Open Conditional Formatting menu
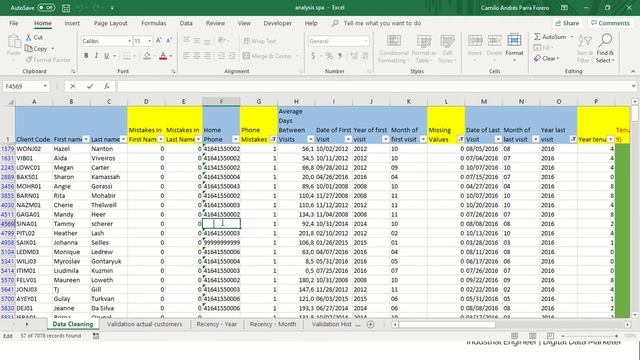Viewport: 640px width, 360px height. point(393,49)
